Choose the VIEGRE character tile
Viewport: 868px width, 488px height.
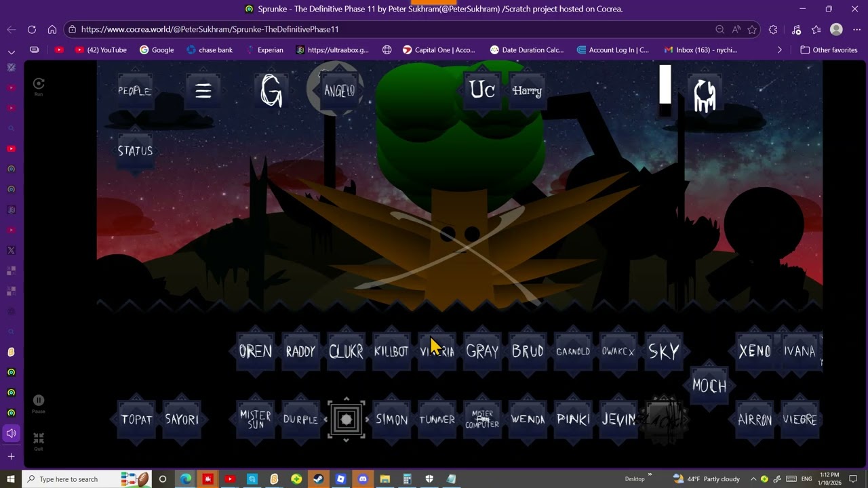[x=800, y=420]
